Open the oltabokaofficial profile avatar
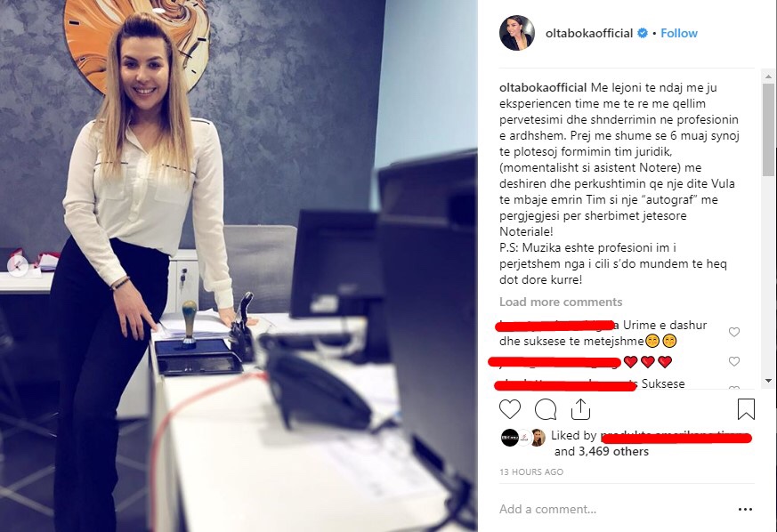The width and height of the screenshot is (777, 532). [x=517, y=33]
